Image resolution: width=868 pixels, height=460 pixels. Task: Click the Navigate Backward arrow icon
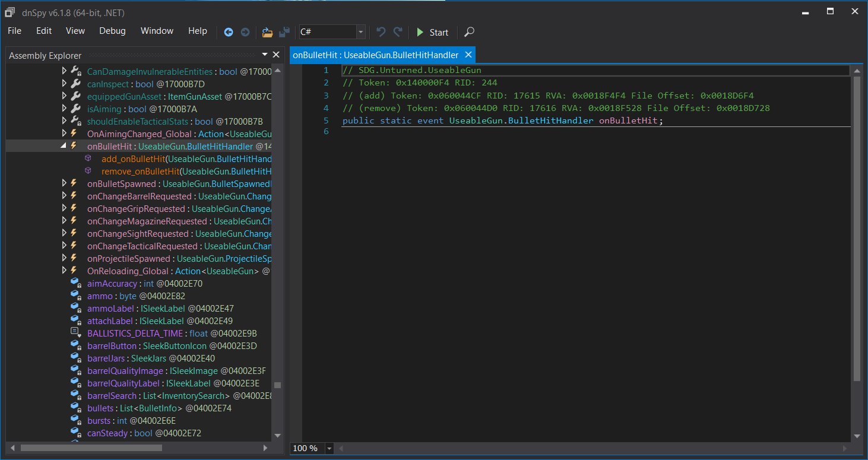click(x=229, y=32)
